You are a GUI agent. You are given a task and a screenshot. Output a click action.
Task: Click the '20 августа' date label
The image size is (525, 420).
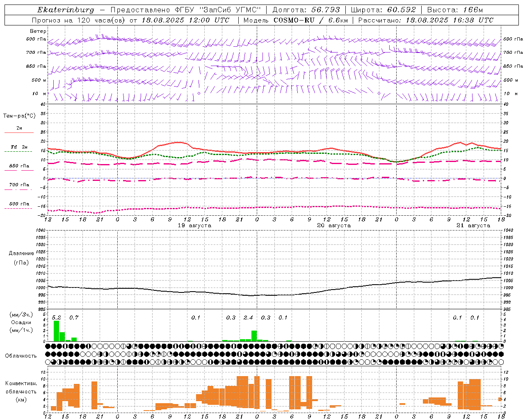click(x=334, y=226)
